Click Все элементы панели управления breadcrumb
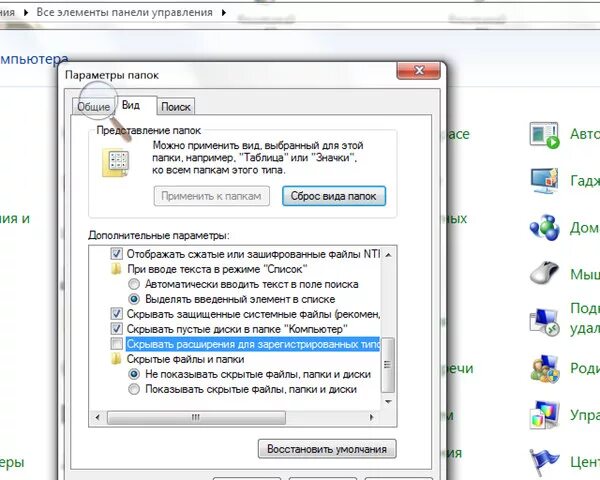 click(124, 12)
